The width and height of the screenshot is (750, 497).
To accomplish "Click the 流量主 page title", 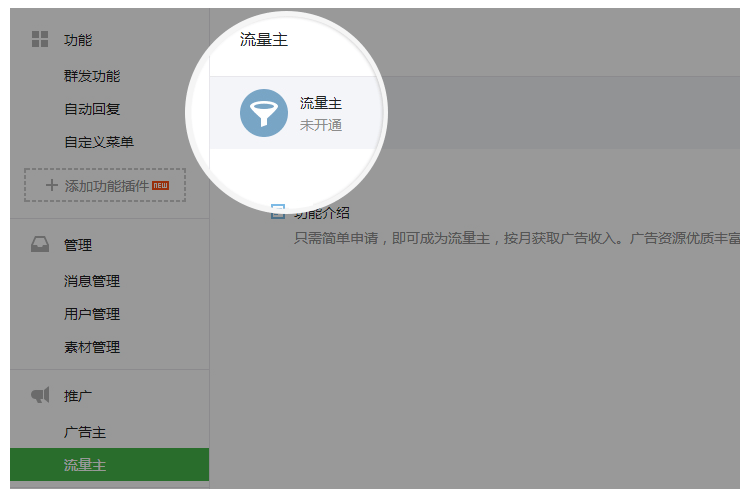I will click(x=264, y=40).
